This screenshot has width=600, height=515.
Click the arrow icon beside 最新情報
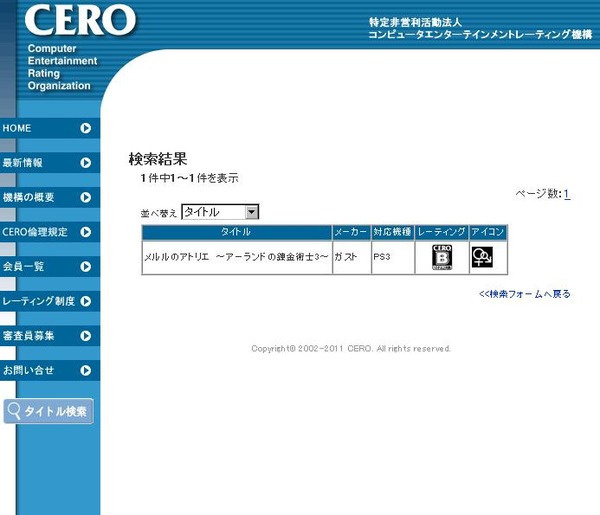pyautogui.click(x=86, y=163)
